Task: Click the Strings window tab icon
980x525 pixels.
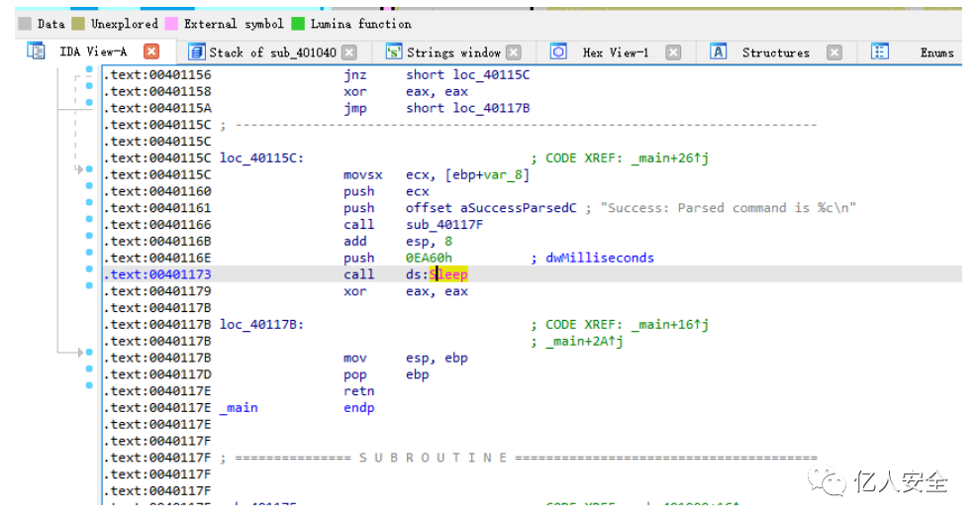Action: [x=394, y=52]
